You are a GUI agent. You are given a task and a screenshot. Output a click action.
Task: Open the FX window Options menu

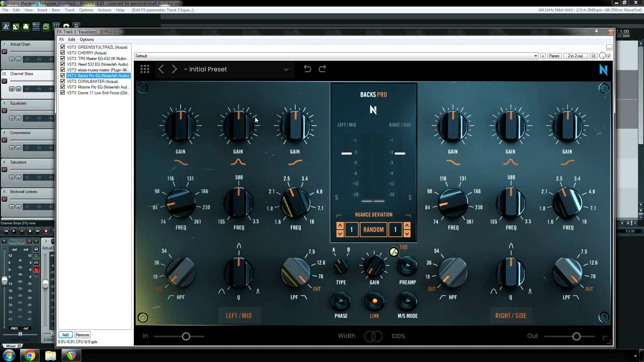(x=87, y=40)
